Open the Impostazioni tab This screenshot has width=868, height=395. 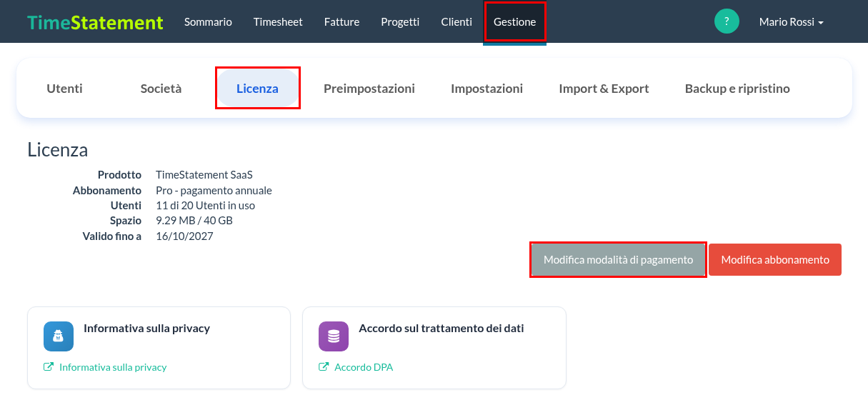pyautogui.click(x=487, y=89)
